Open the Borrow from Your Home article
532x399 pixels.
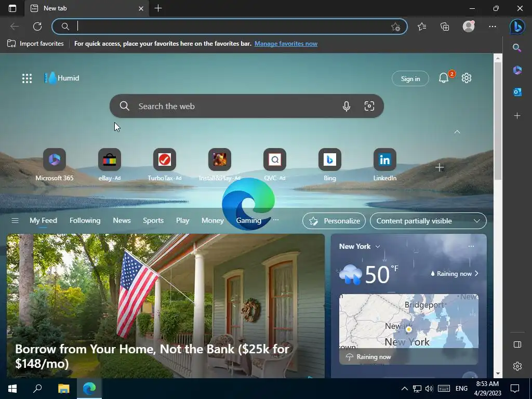(166, 305)
